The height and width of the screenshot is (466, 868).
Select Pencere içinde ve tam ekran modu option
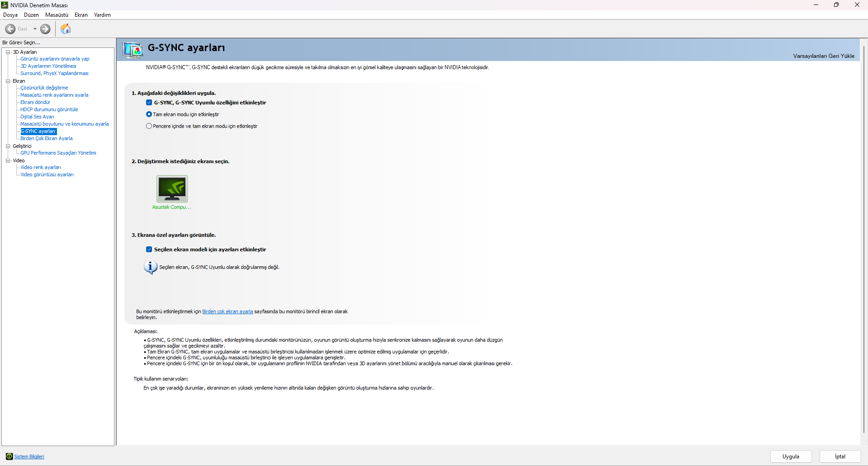click(149, 126)
